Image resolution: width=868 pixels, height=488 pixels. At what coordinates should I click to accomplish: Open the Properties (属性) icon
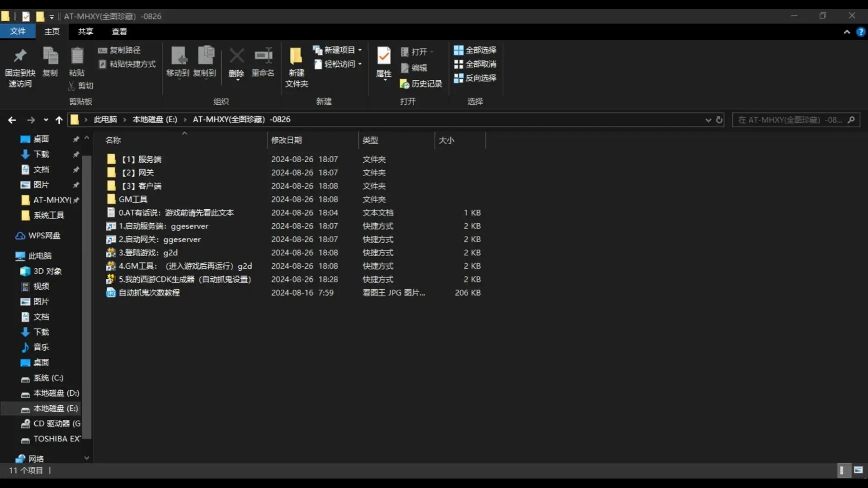[x=384, y=56]
